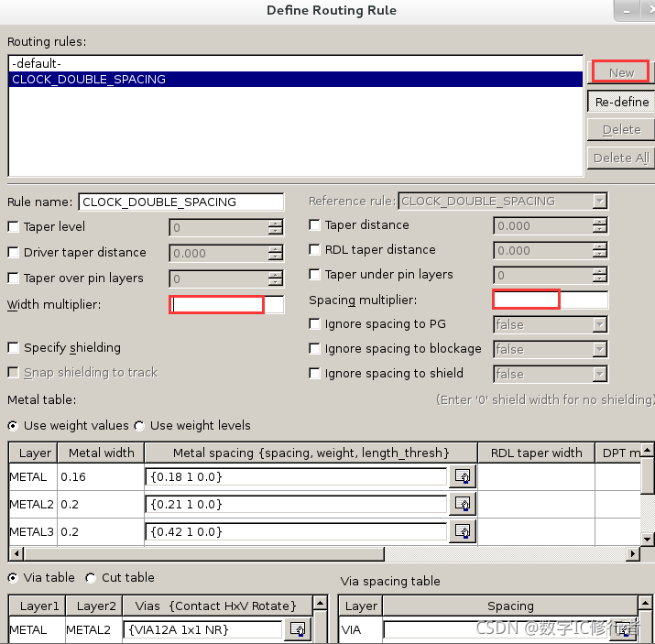Open the Reference rule dropdown

599,202
